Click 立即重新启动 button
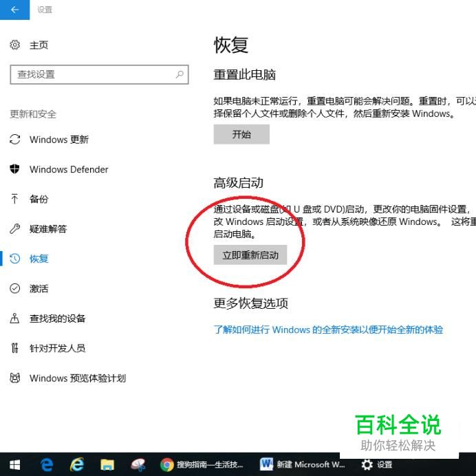 250,255
